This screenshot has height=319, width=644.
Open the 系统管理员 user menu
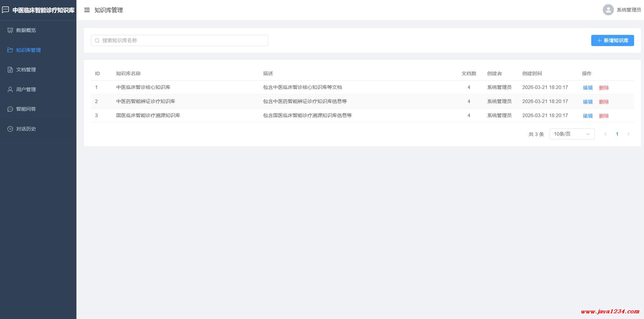(x=628, y=10)
